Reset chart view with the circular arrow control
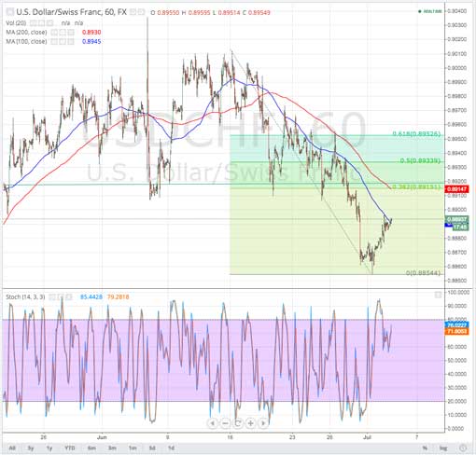 tap(238, 423)
